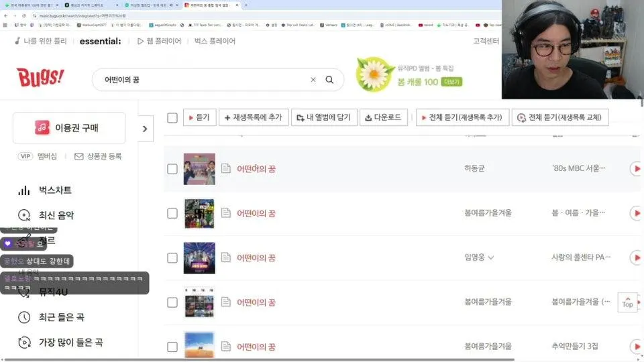Collapse sidebar with chevron arrow
This screenshot has width=644, height=362.
pos(145,129)
